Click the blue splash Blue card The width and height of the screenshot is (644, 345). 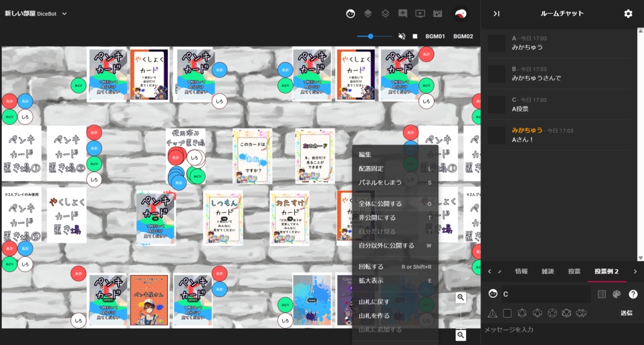point(312,300)
